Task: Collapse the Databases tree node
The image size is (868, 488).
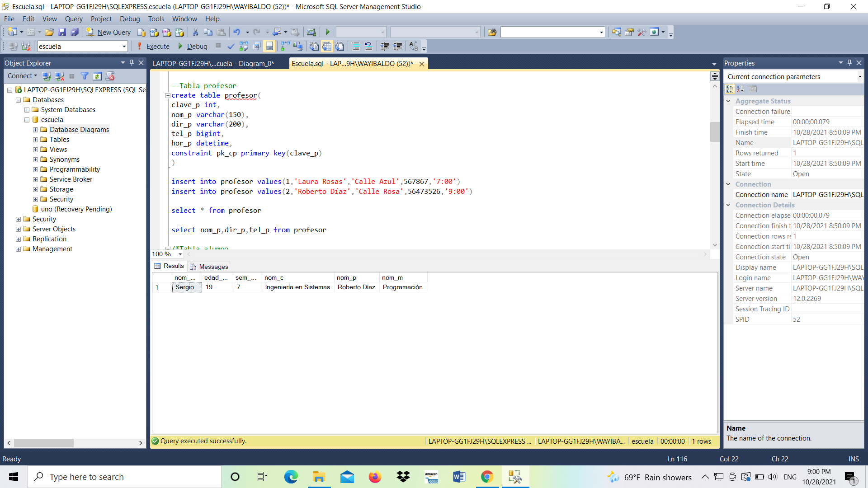Action: point(18,100)
